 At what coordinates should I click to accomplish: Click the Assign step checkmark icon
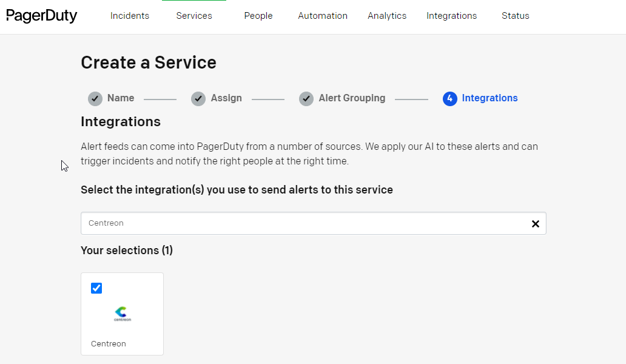pyautogui.click(x=198, y=98)
